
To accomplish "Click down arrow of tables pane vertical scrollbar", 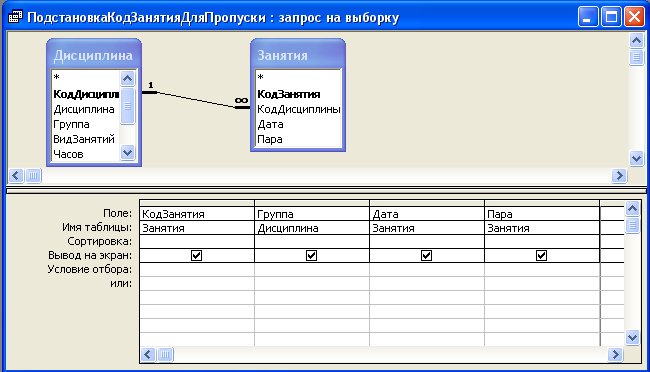I will (x=636, y=158).
